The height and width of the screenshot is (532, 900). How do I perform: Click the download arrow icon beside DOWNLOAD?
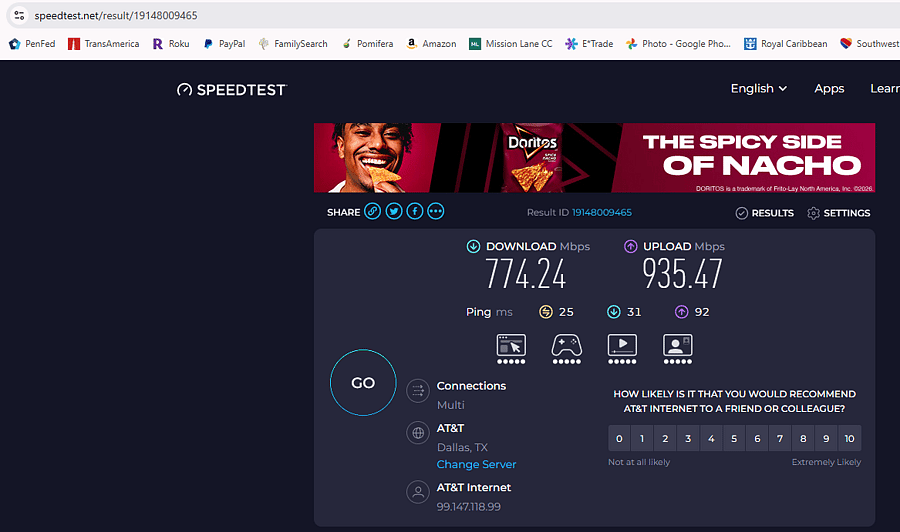(x=473, y=246)
